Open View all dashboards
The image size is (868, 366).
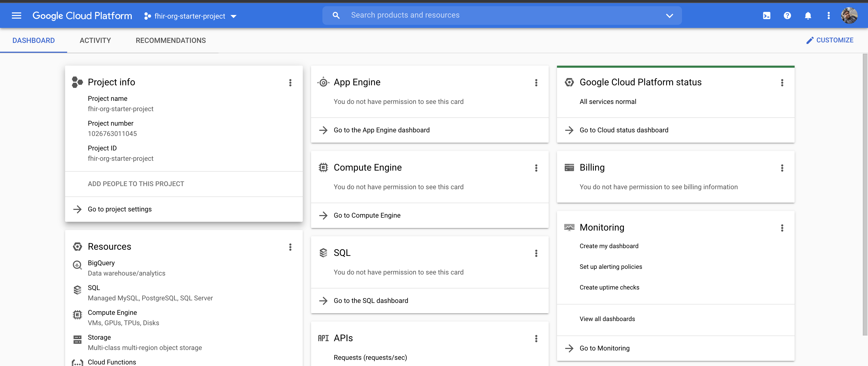click(x=607, y=318)
